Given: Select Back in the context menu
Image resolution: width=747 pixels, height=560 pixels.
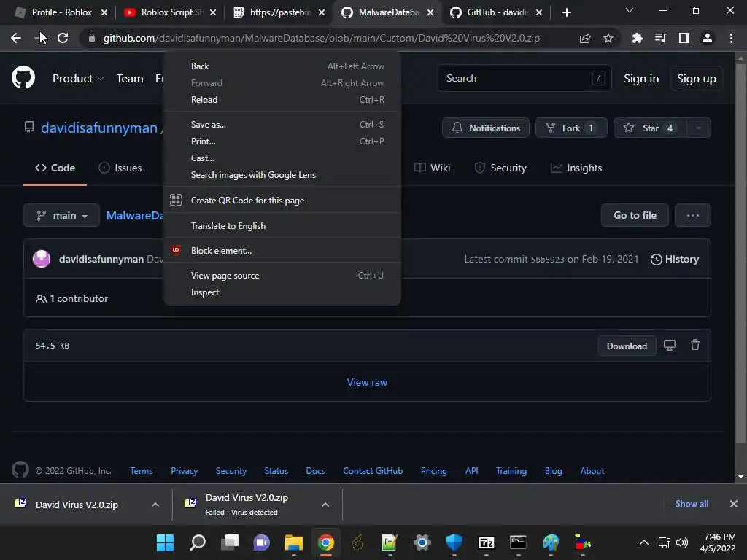Looking at the screenshot, I should coord(282,66).
